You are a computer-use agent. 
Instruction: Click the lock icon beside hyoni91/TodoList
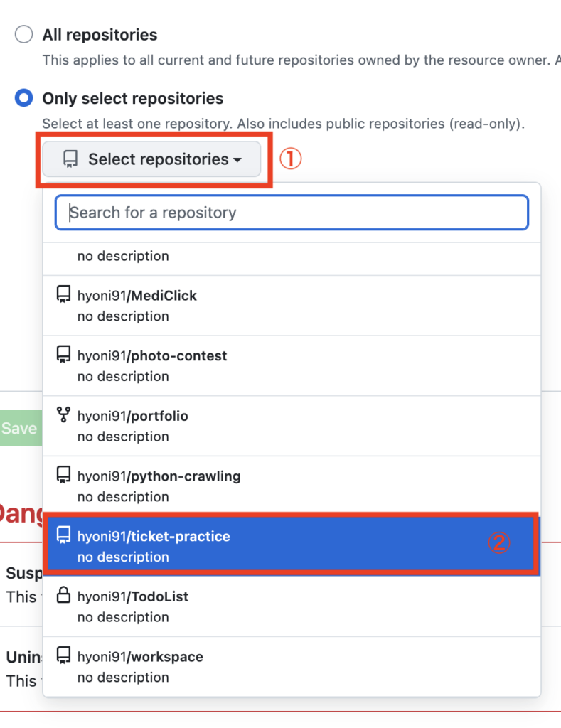tap(63, 596)
